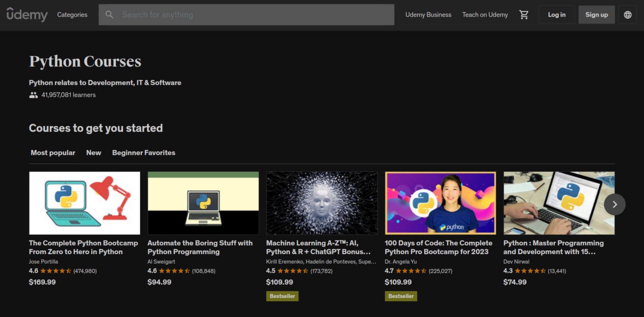This screenshot has height=317, width=644.
Task: Open 100 Days of Code title
Action: click(x=439, y=247)
